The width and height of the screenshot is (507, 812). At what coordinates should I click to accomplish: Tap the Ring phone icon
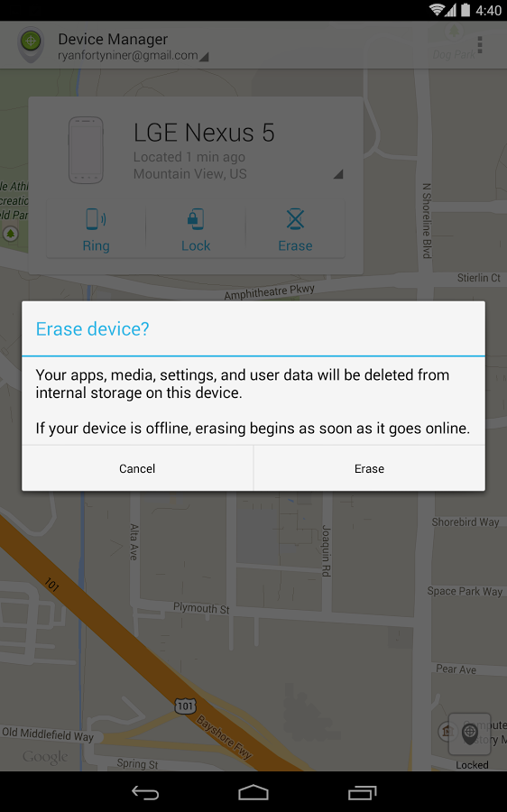(96, 219)
